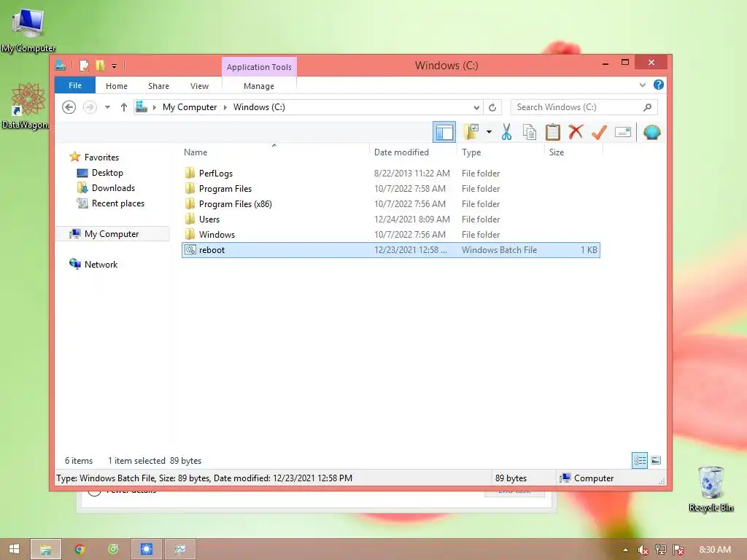Open the Customize Quick Access Toolbar dropdown

point(115,66)
